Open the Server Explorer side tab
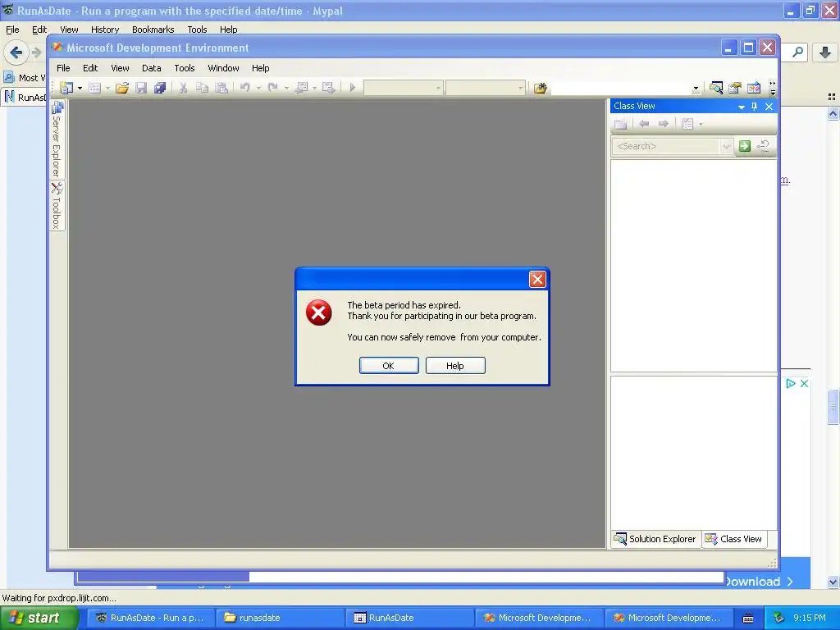The height and width of the screenshot is (630, 840). pos(57,139)
